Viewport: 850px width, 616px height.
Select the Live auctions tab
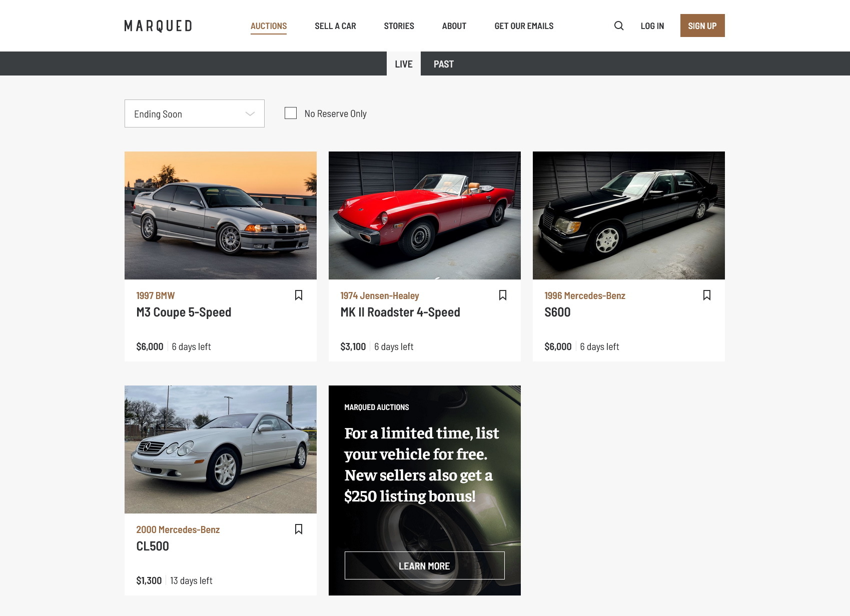403,64
